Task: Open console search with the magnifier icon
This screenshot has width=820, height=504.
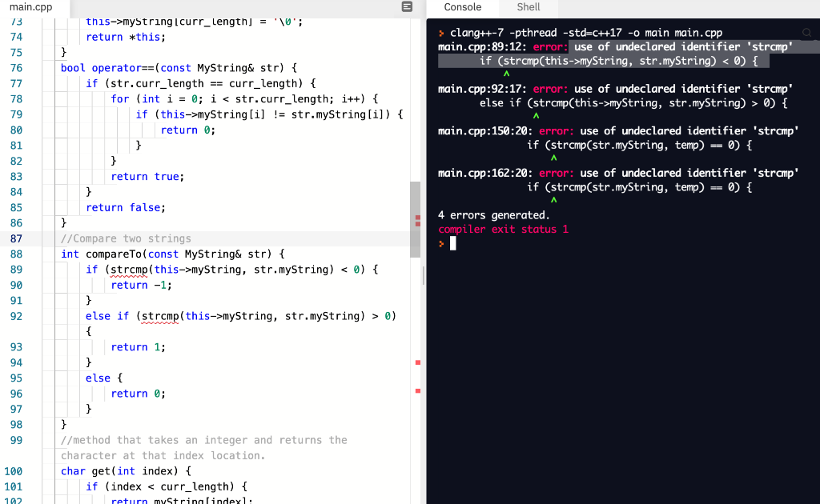Action: (806, 33)
